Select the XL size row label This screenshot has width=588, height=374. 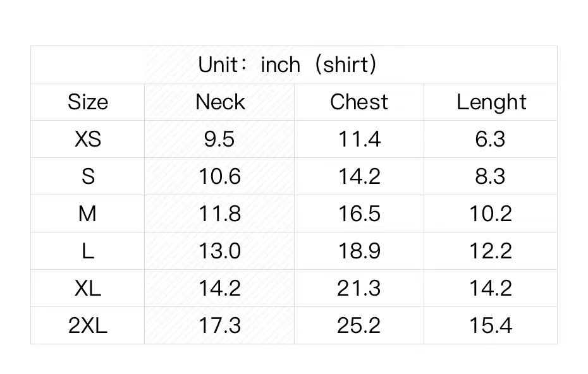pyautogui.click(x=88, y=288)
